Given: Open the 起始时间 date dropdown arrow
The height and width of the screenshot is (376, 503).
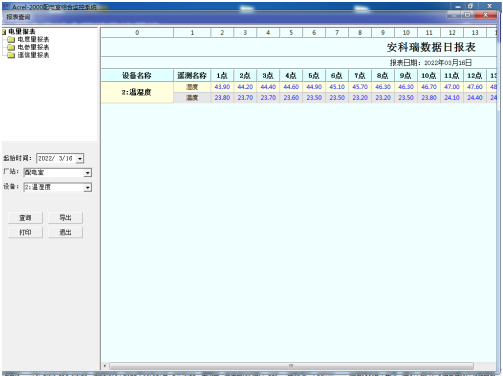Looking at the screenshot, I should click(x=80, y=159).
